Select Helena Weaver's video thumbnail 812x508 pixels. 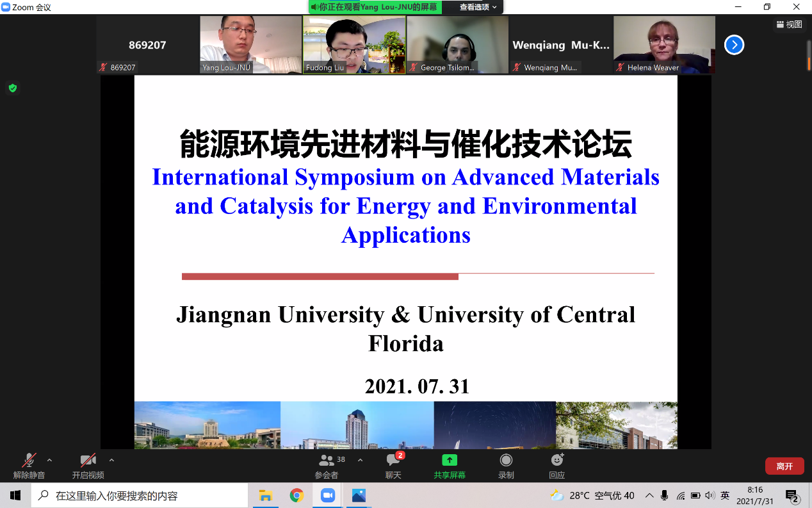point(664,45)
